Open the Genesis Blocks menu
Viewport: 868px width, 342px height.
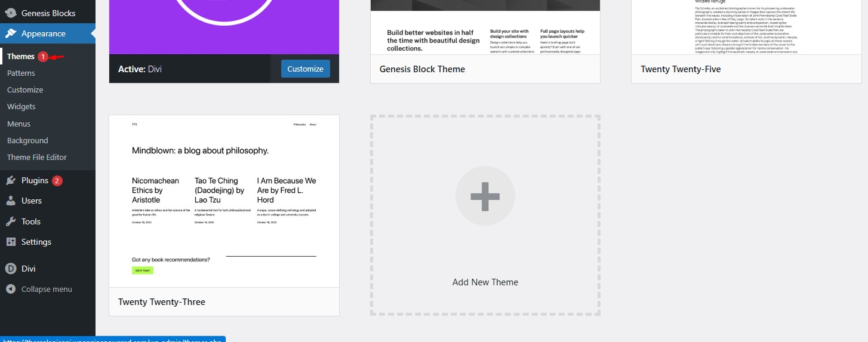[48, 13]
